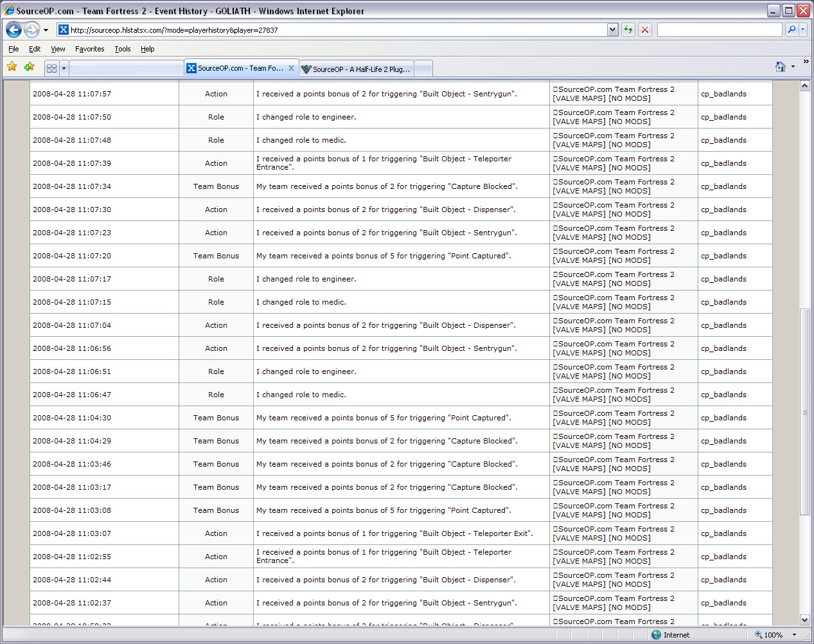814x644 pixels.
Task: Close the SourceOP.com - Team Fo... tab
Action: [291, 68]
